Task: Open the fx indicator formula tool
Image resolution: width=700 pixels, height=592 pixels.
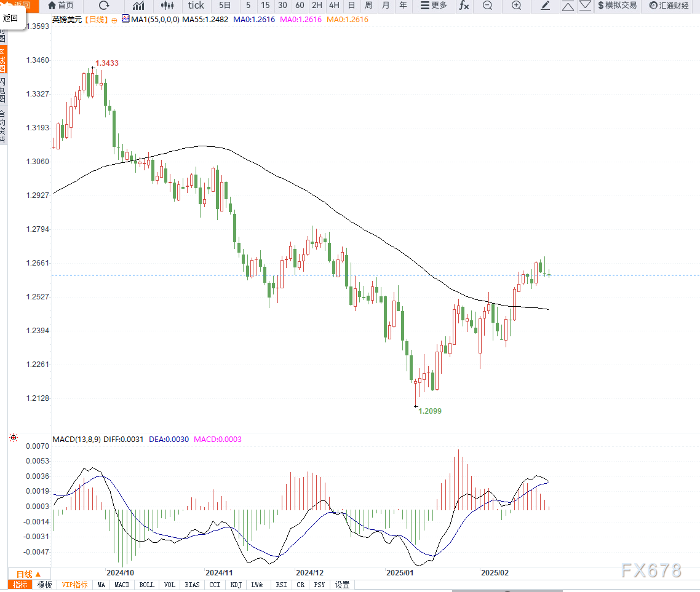Action: click(x=463, y=6)
